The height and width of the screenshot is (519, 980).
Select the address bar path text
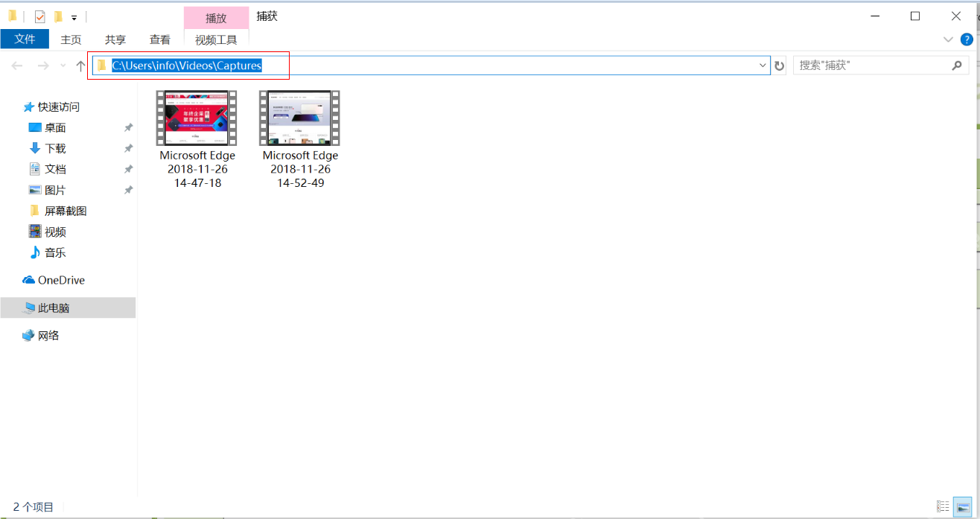(x=187, y=66)
